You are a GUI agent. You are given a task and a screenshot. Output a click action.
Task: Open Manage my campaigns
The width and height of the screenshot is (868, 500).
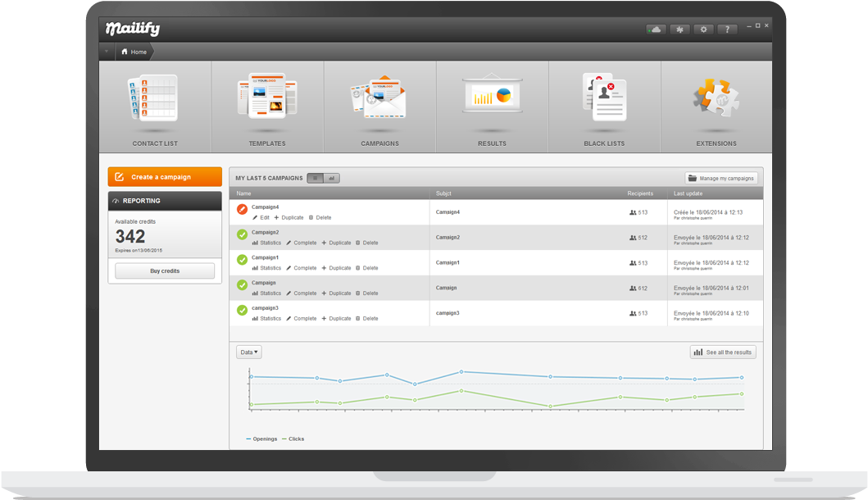(x=721, y=178)
